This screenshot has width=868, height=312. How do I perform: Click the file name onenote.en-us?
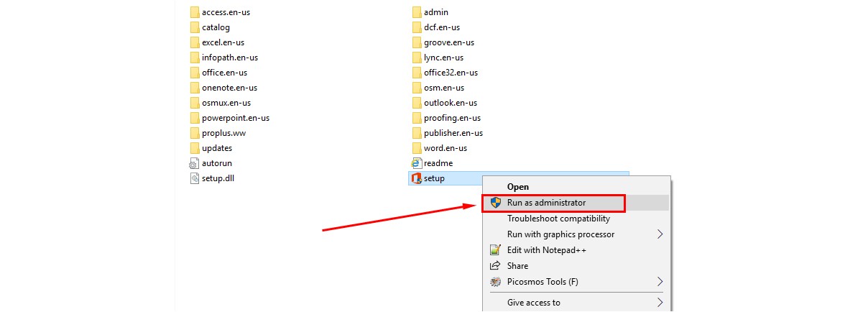click(229, 88)
